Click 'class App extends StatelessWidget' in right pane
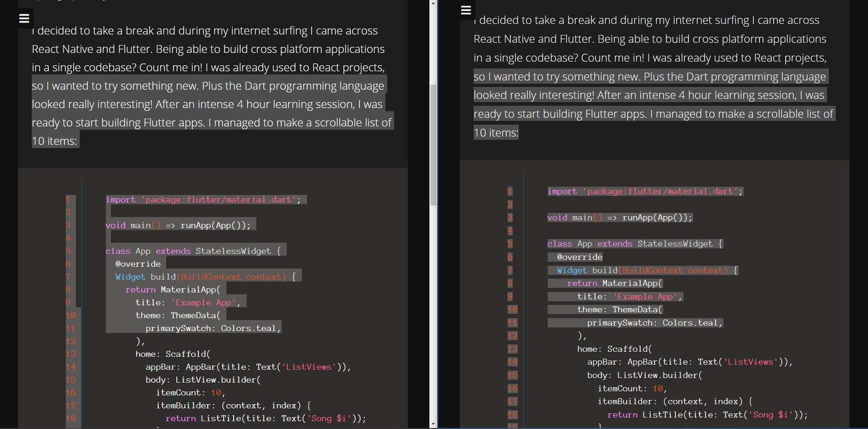Viewport: 868px width, 429px height. coord(630,244)
